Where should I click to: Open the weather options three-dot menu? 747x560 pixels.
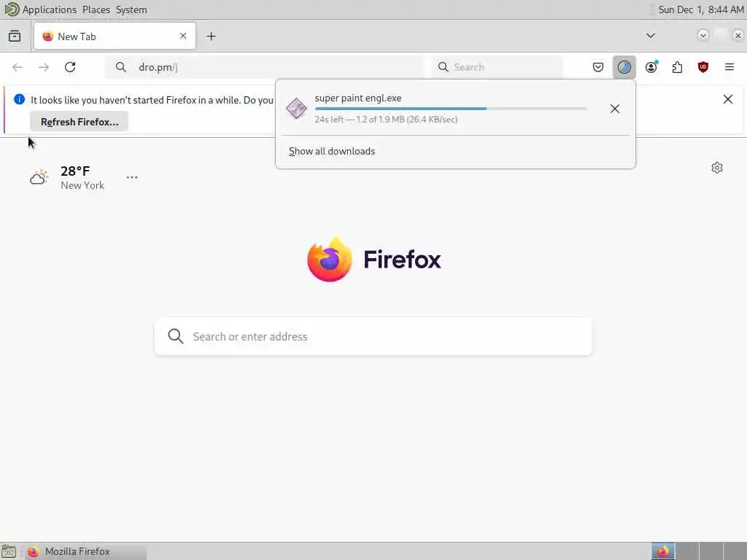(132, 177)
